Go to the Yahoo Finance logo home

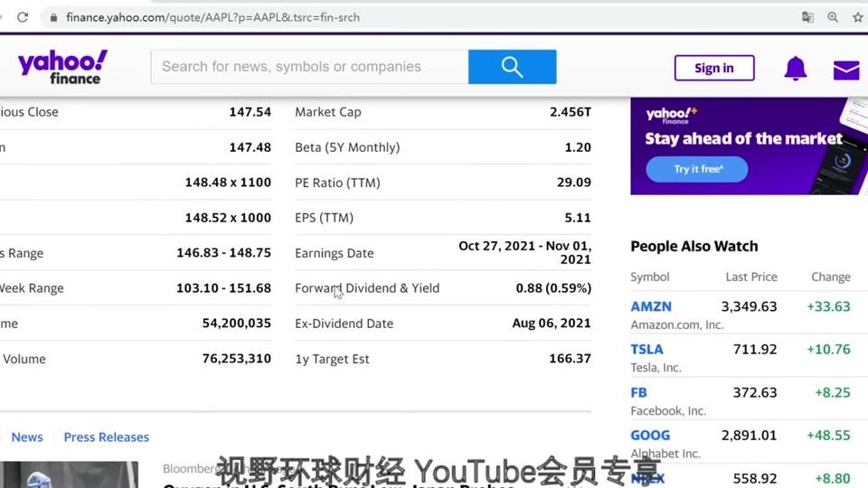coord(62,67)
